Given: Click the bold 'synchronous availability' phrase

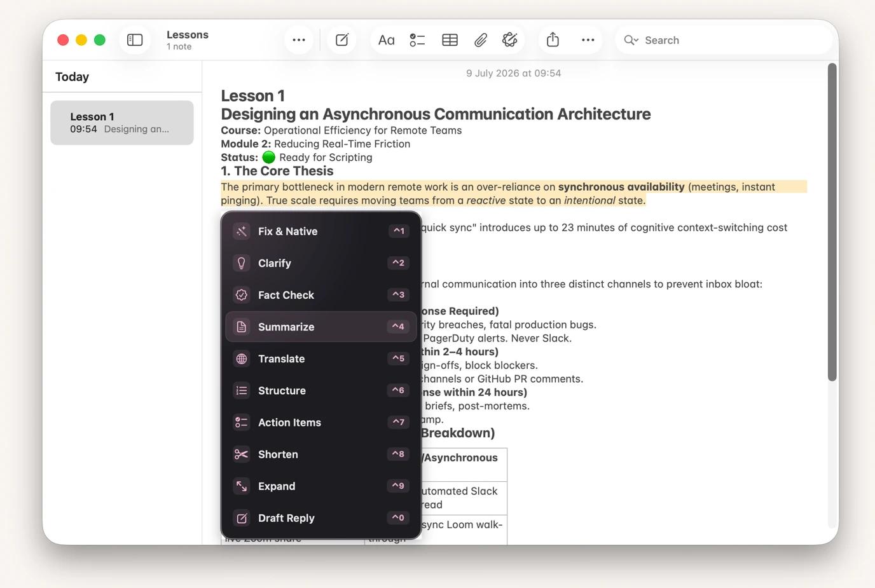Looking at the screenshot, I should coord(621,187).
